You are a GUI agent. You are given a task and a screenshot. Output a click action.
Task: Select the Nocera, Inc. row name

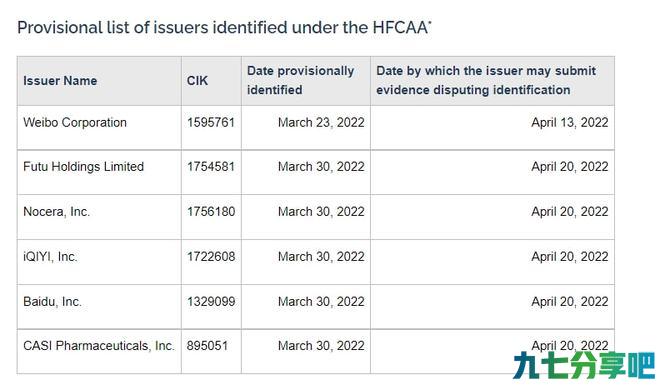click(56, 211)
